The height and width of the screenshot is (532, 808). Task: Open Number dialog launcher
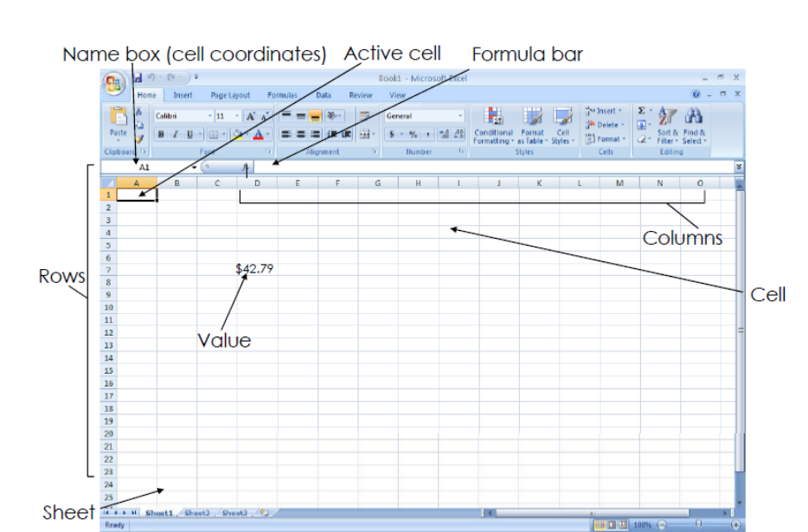point(461,151)
